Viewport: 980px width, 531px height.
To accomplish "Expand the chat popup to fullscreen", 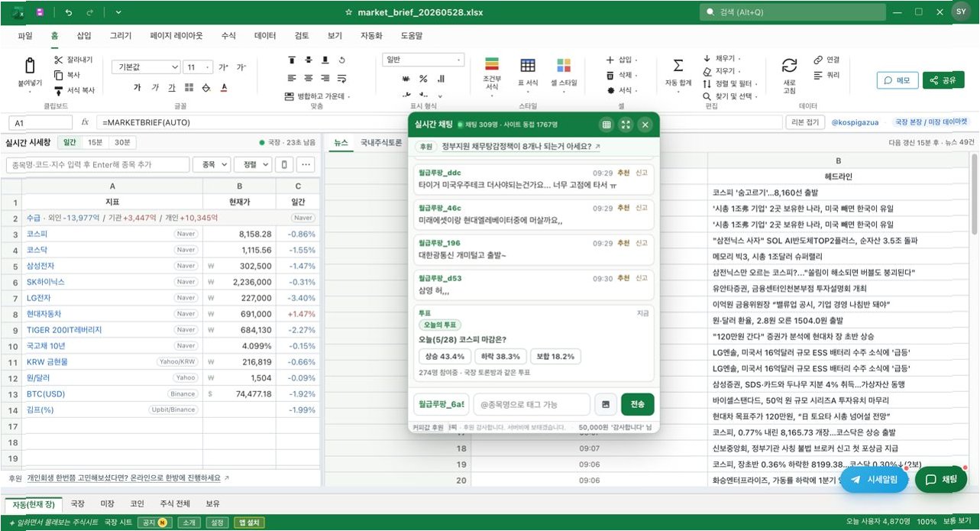I will point(626,125).
